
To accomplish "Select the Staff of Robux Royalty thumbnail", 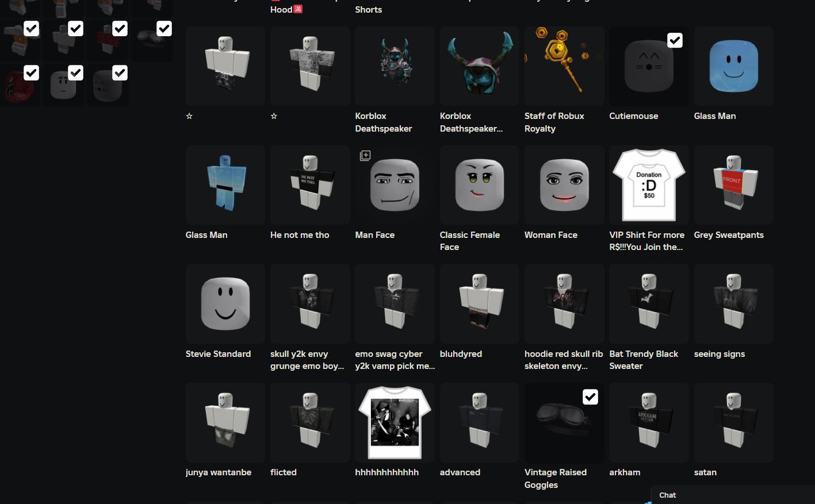I will [x=564, y=66].
